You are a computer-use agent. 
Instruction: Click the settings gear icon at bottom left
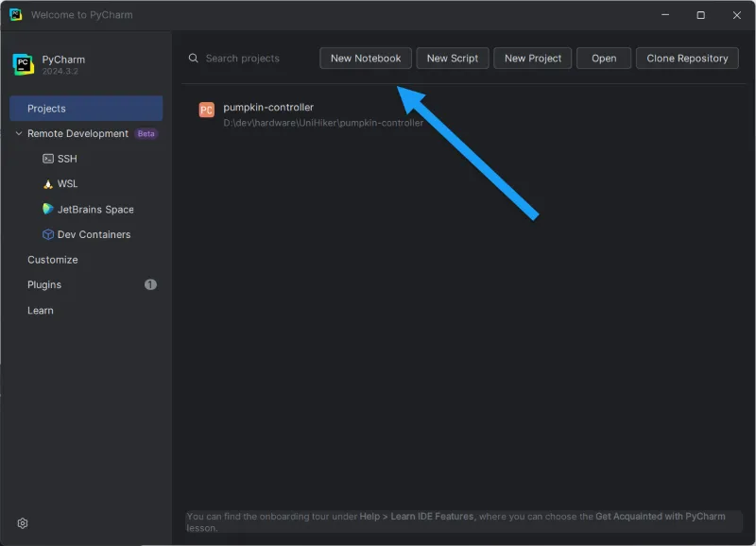[22, 523]
